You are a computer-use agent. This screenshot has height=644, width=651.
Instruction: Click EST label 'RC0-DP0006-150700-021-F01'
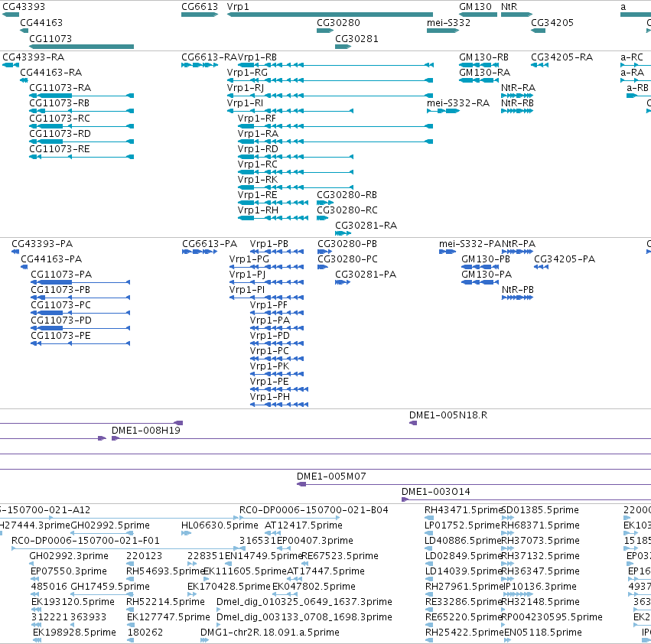(x=86, y=541)
